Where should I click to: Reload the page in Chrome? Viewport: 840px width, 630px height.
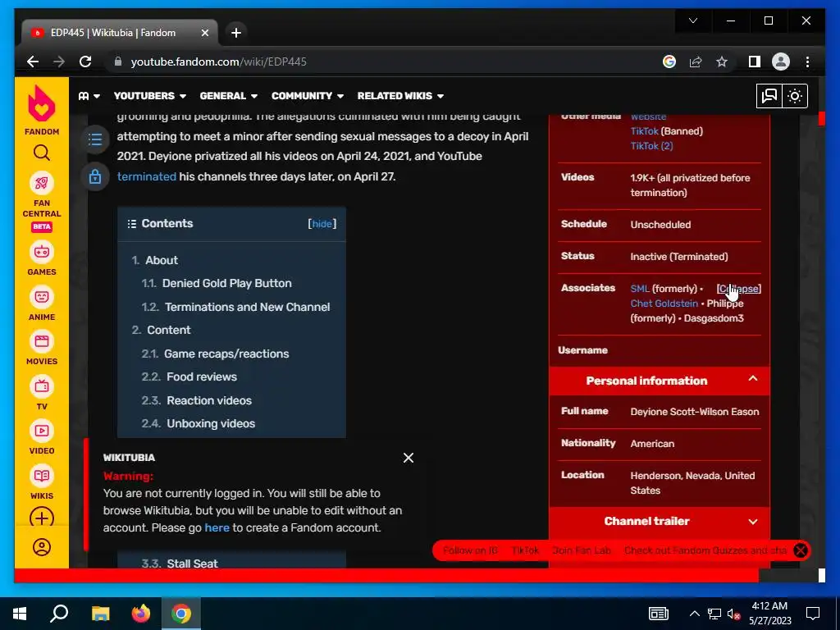click(85, 62)
